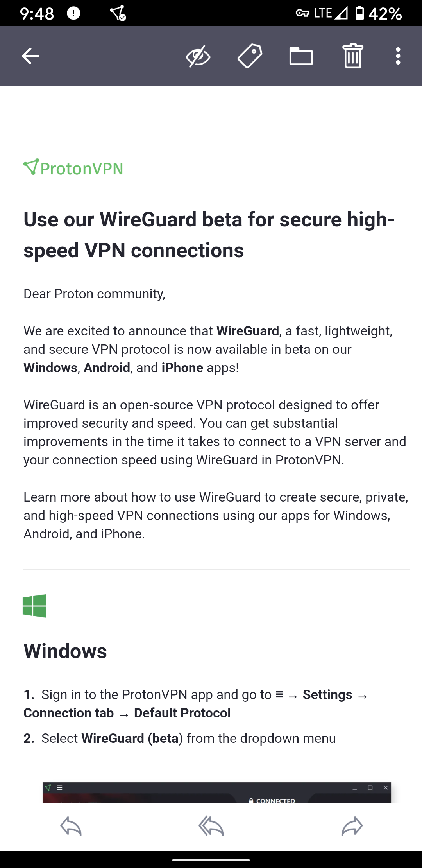The height and width of the screenshot is (868, 422).
Task: Reply all to this email
Action: point(211,826)
